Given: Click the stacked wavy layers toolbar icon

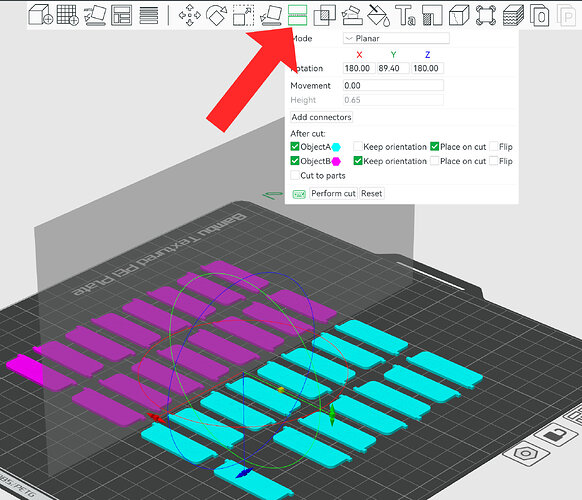Looking at the screenshot, I should 513,15.
